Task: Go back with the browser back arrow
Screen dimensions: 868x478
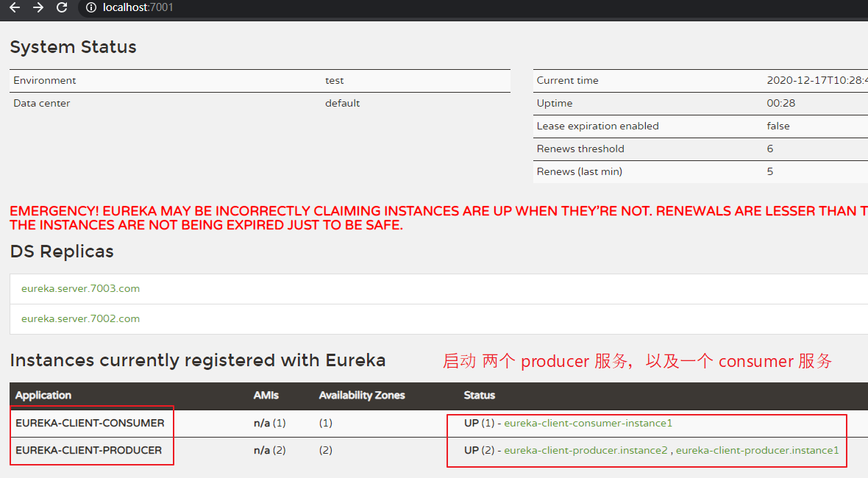Action: tap(15, 7)
